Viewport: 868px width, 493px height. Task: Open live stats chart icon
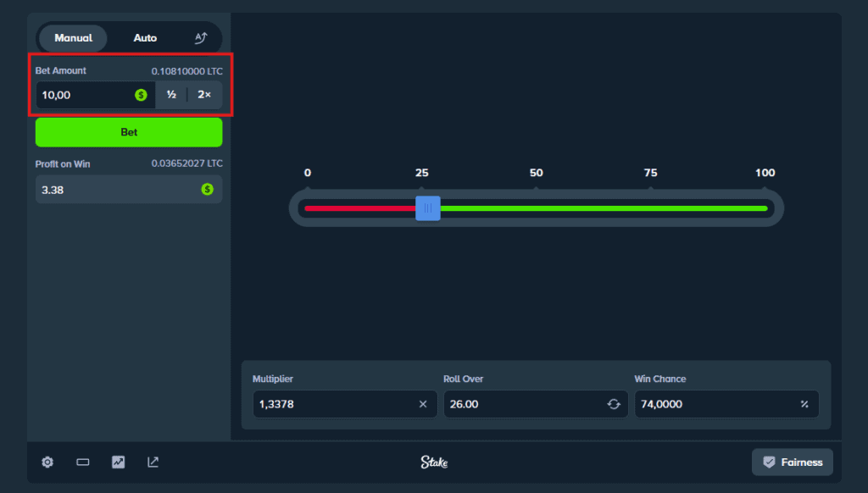point(118,463)
